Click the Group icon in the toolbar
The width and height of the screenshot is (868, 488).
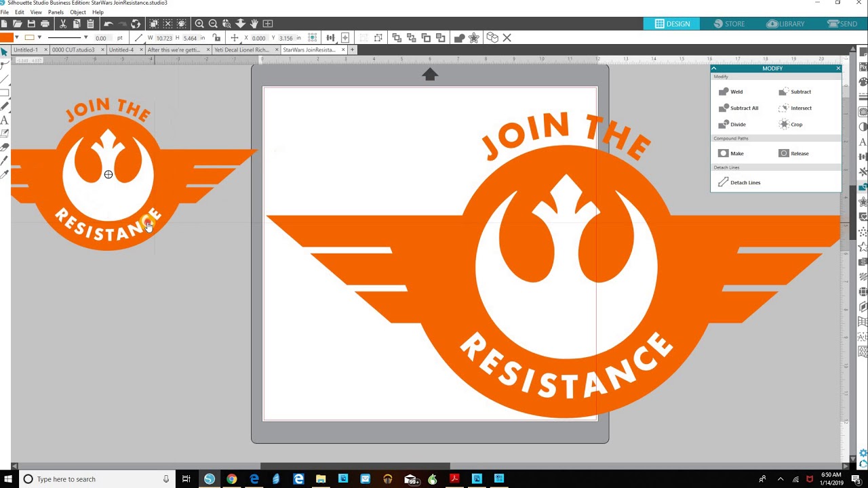coord(363,38)
